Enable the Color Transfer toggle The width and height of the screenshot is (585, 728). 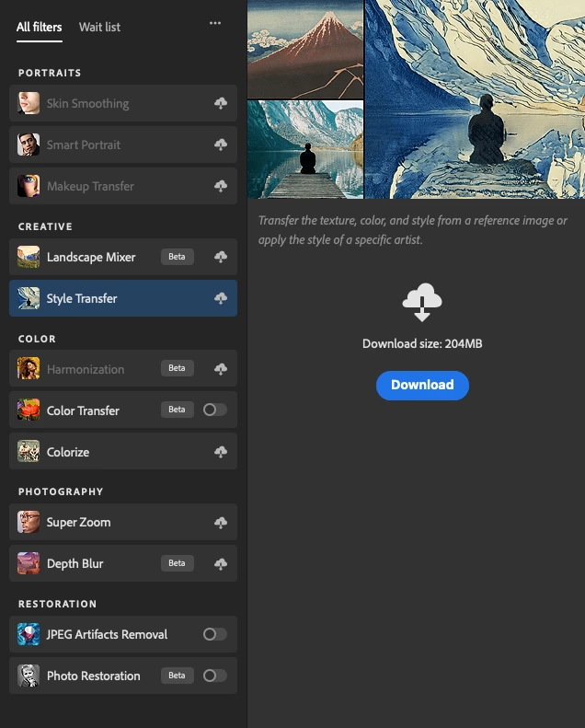pos(215,410)
